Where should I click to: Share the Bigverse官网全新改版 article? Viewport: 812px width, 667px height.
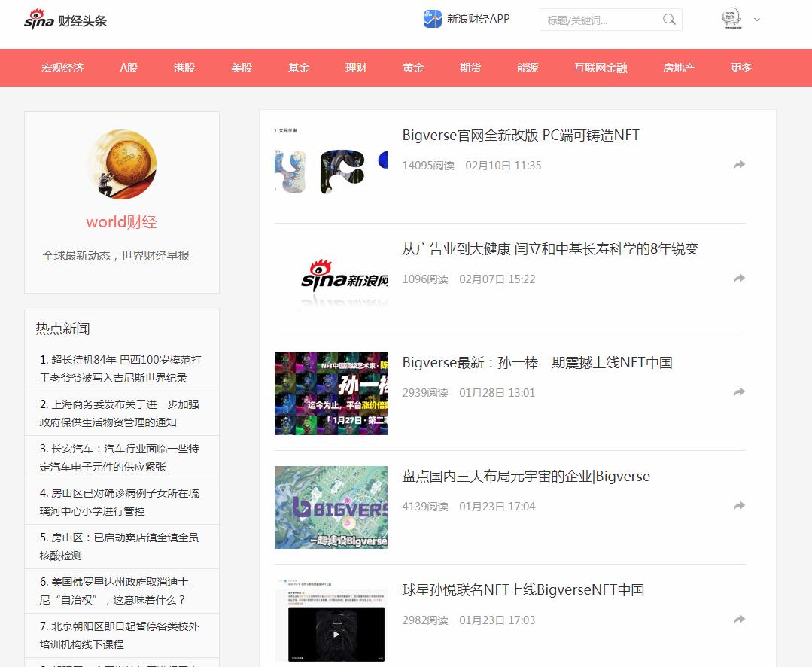click(x=740, y=165)
